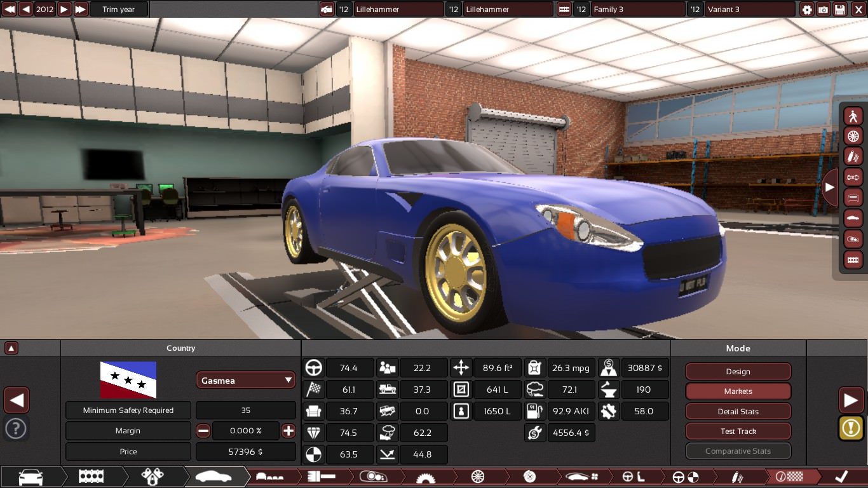Viewport: 868px width, 488px height.
Task: Jump back years with double left arrow
Action: click(x=10, y=9)
